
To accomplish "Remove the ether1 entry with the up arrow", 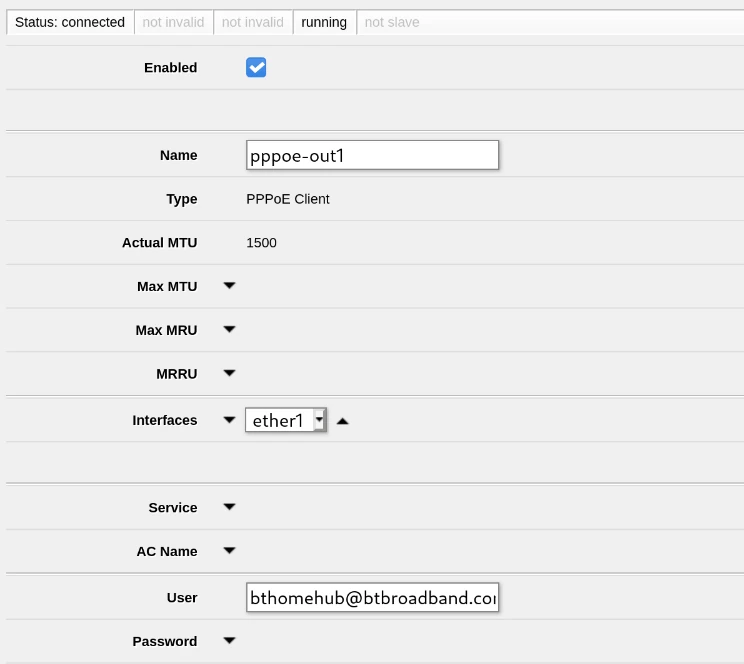I will pyautogui.click(x=343, y=421).
